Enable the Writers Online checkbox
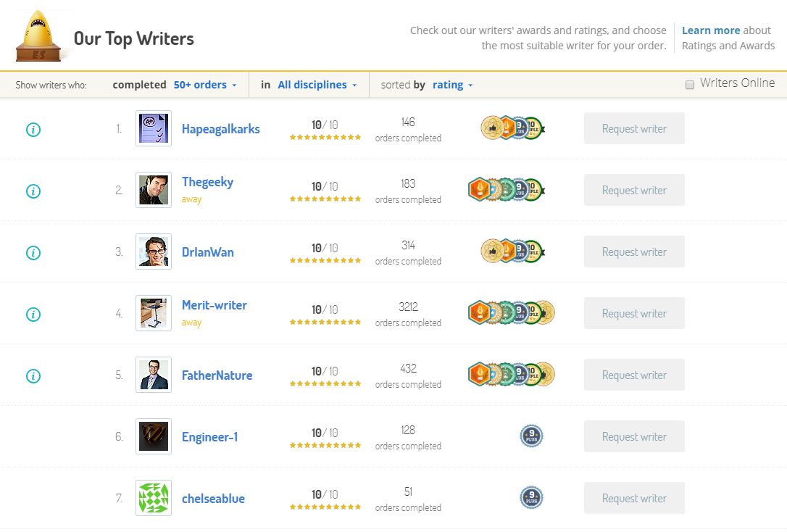 [x=690, y=85]
